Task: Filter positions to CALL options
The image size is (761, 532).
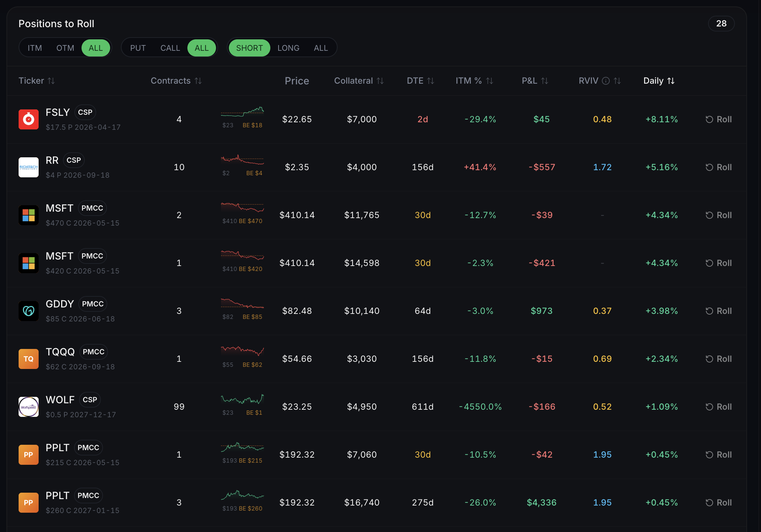Action: click(170, 48)
